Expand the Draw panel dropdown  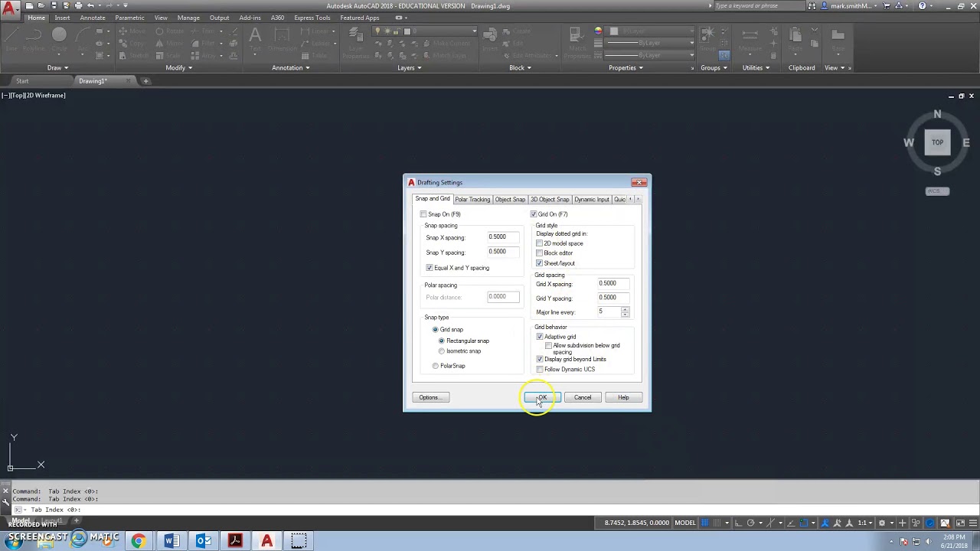coord(57,67)
